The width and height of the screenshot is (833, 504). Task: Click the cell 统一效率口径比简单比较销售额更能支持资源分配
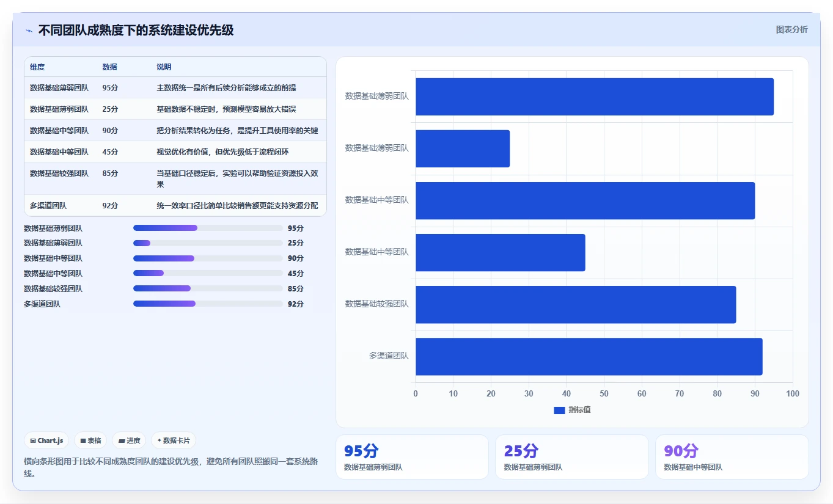pyautogui.click(x=237, y=206)
